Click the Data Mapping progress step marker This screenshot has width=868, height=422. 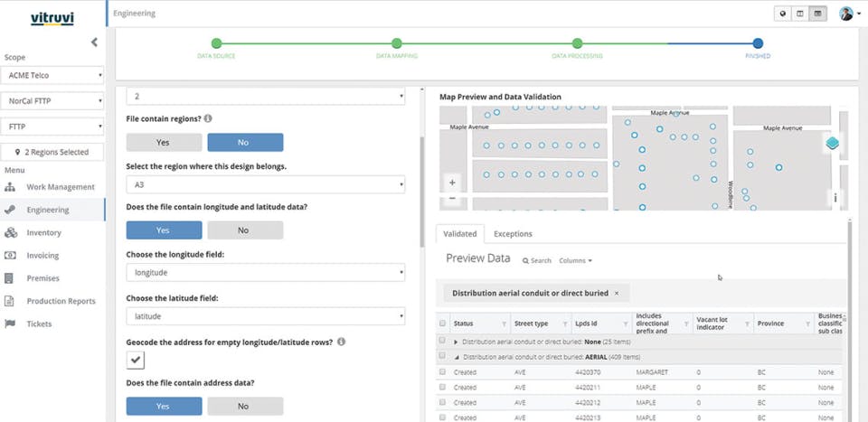[x=396, y=42]
